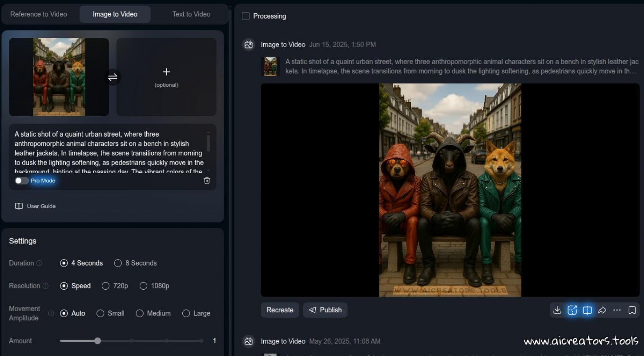The height and width of the screenshot is (356, 644).
Task: Open the Text to Video tab
Action: pyautogui.click(x=191, y=14)
